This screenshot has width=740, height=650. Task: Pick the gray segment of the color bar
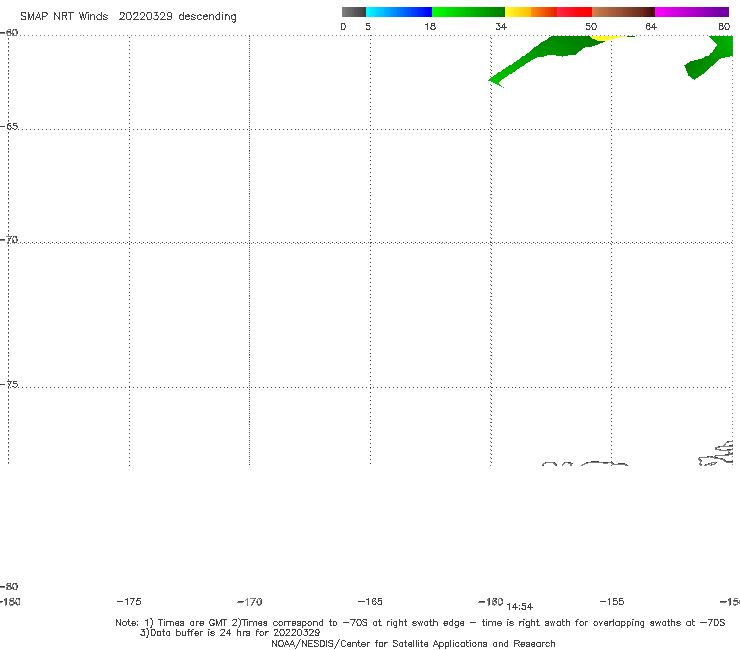[x=353, y=12]
